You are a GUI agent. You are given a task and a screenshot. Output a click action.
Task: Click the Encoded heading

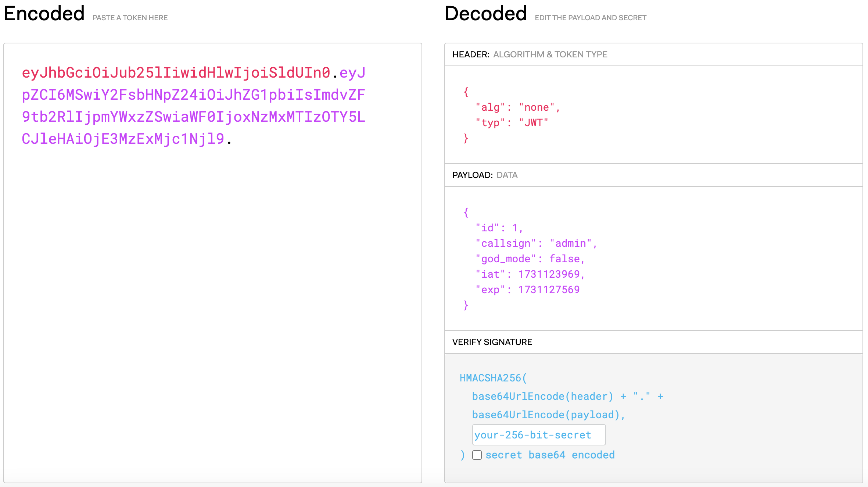point(44,13)
